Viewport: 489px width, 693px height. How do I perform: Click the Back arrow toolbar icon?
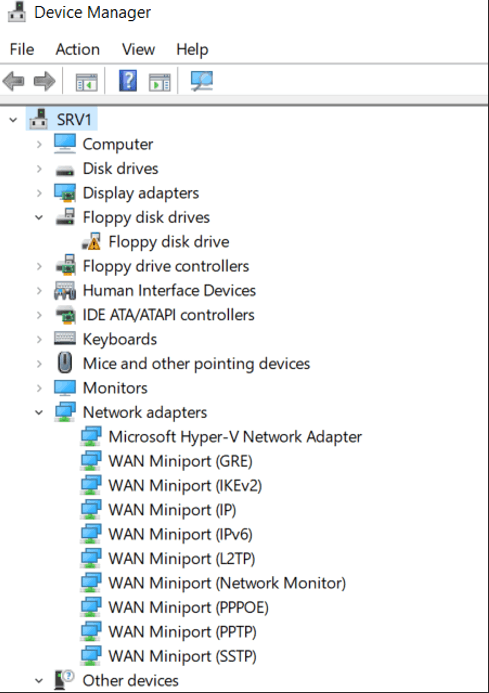tap(13, 81)
